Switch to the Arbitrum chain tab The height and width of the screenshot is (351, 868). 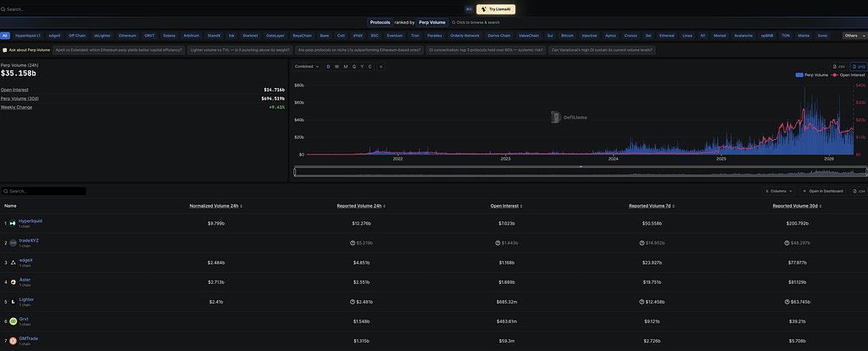(191, 36)
